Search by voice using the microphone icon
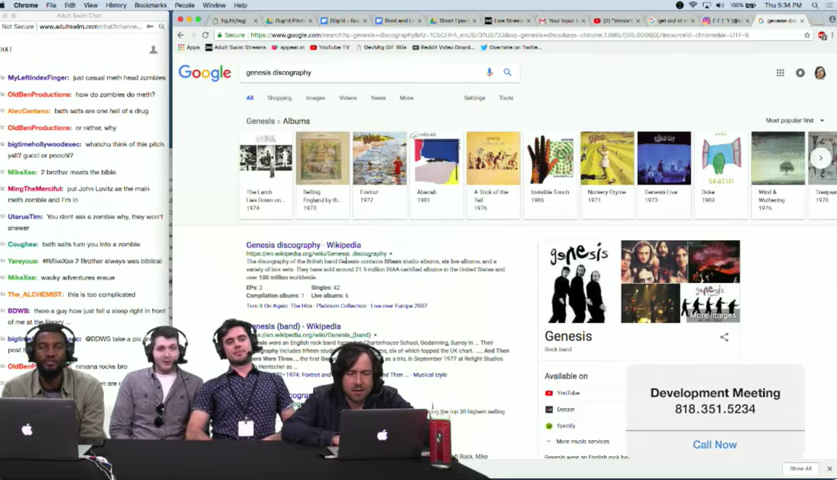This screenshot has width=837, height=480. (489, 72)
